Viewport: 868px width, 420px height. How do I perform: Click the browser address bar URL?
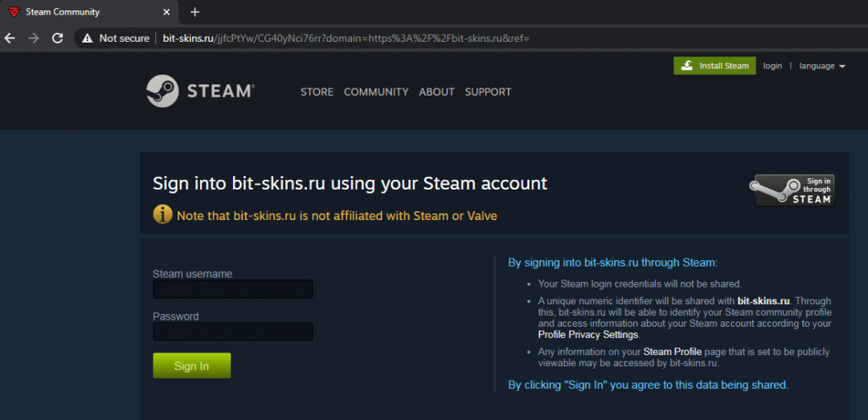tap(346, 38)
